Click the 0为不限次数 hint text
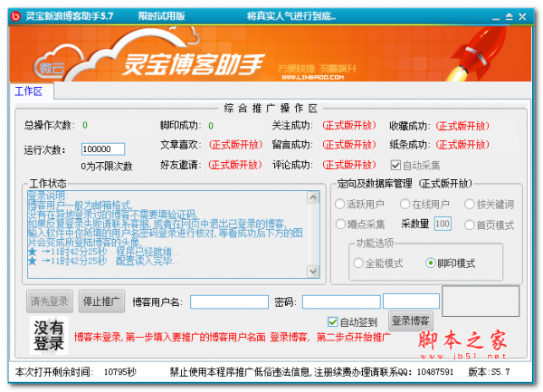 coord(107,167)
